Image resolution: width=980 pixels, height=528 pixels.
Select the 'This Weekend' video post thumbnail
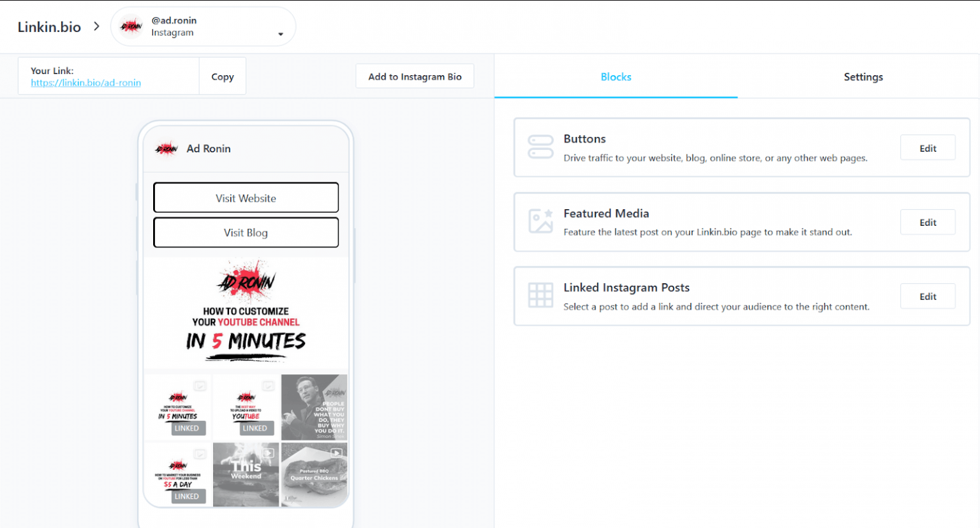tap(246, 474)
